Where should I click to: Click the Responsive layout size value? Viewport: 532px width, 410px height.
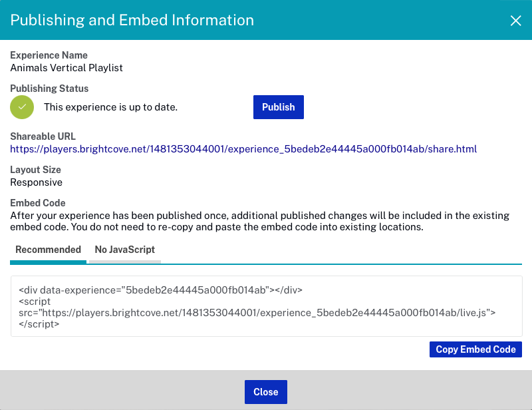37,182
